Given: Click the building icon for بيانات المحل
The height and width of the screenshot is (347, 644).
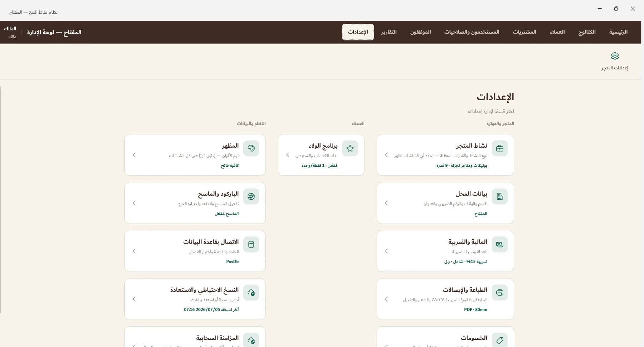Looking at the screenshot, I should coord(499,196).
